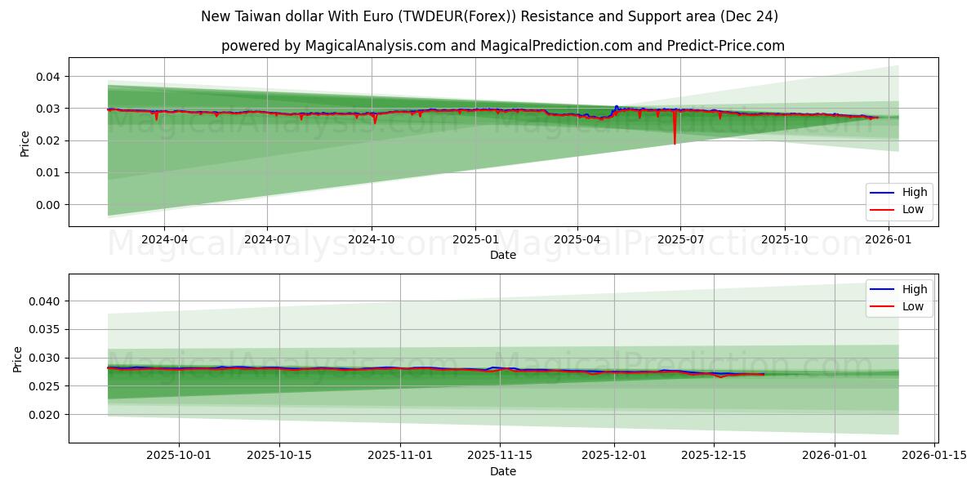Image resolution: width=980 pixels, height=490 pixels.
Task: Select the chart title text
Action: pyautogui.click(x=490, y=15)
